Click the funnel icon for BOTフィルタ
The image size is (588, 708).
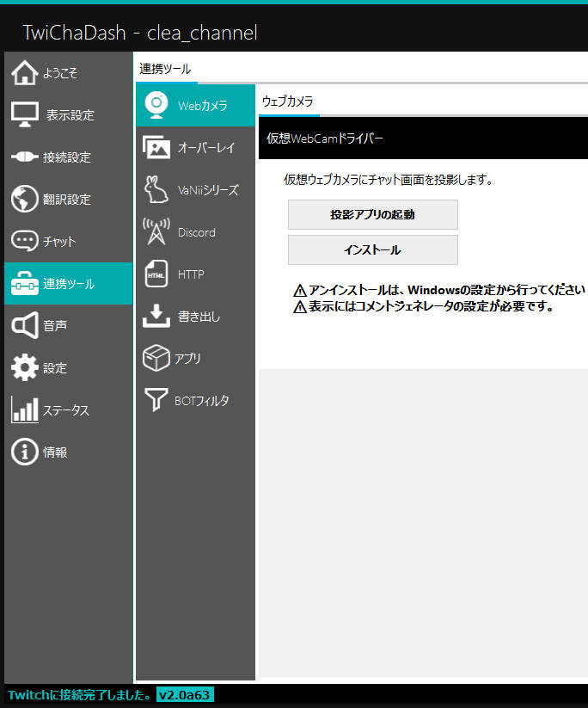(x=156, y=400)
